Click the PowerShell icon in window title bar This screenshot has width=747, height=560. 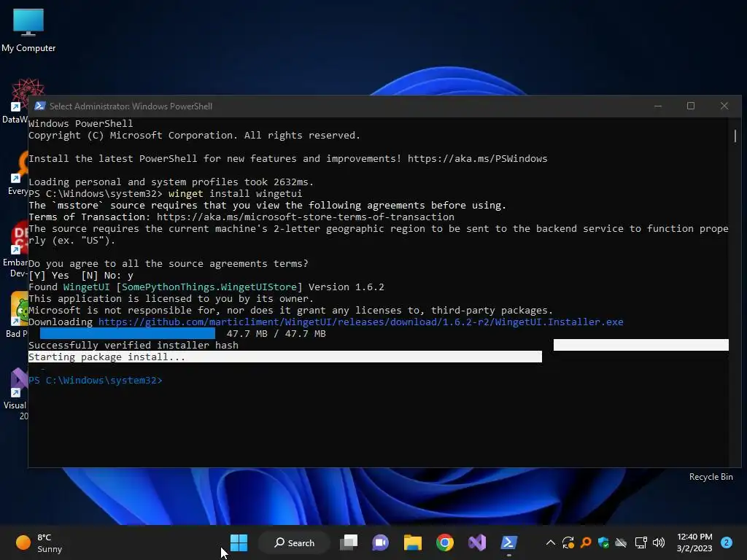40,106
